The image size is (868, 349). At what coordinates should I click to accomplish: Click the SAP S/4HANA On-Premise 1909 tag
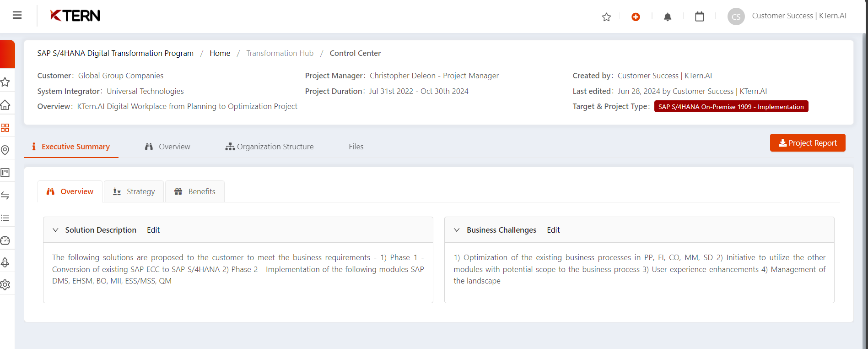(x=731, y=106)
